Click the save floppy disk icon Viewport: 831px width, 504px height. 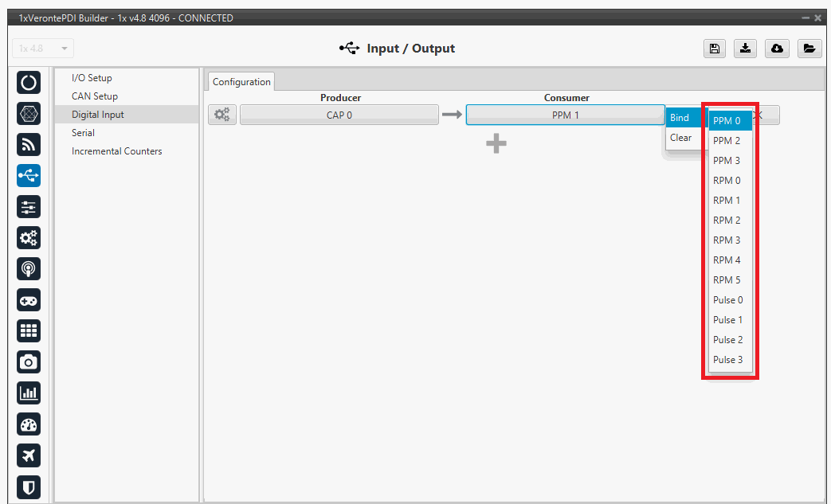click(715, 49)
